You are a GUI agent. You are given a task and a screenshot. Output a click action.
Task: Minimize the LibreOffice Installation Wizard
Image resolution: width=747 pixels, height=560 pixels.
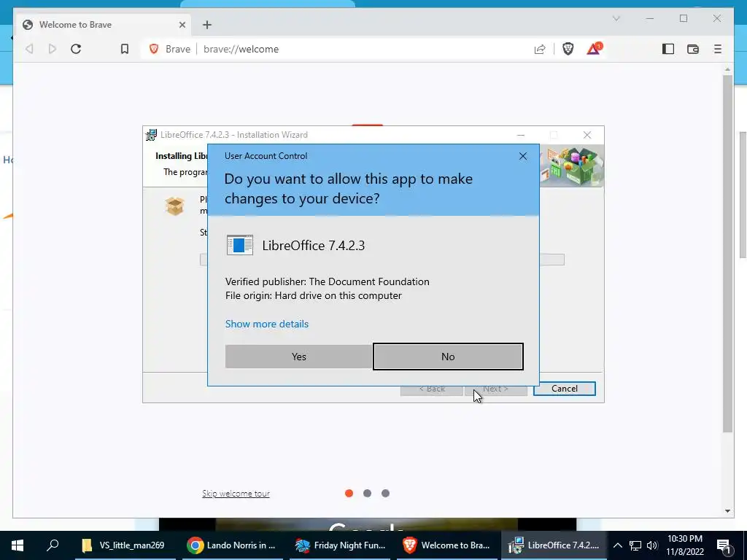521,135
